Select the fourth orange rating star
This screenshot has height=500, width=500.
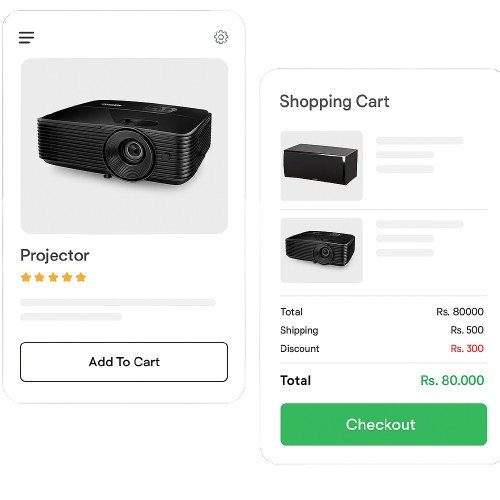pyautogui.click(x=67, y=277)
